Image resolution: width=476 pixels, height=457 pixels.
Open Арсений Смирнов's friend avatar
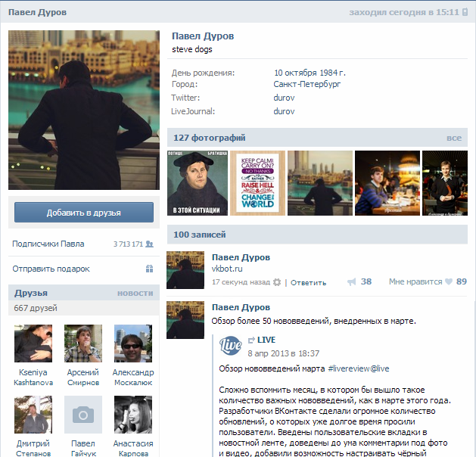click(x=83, y=344)
